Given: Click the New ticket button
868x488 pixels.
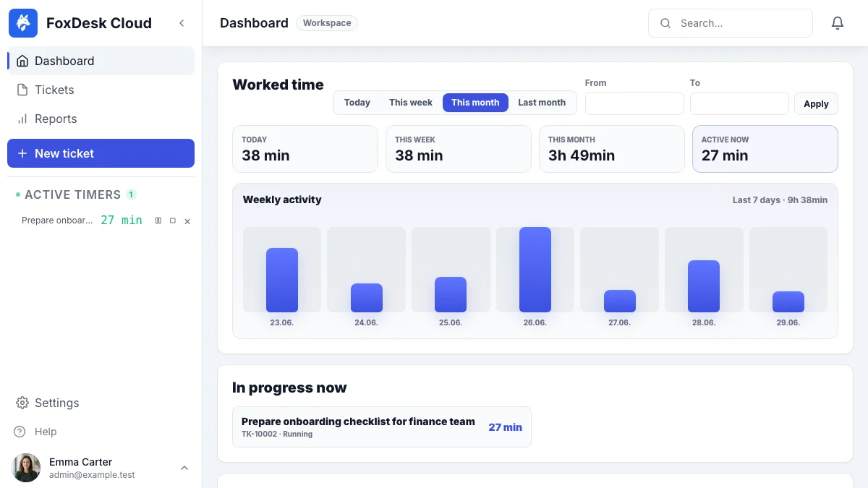Looking at the screenshot, I should (x=101, y=153).
